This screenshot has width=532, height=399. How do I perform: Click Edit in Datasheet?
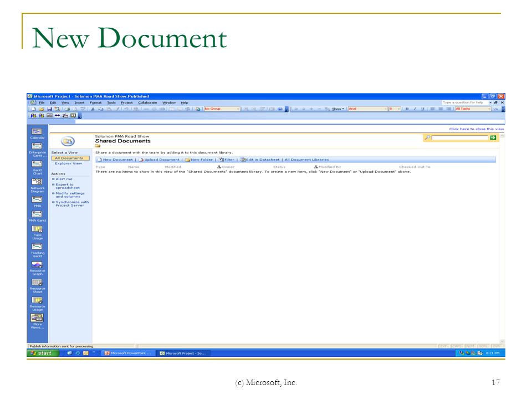coord(260,160)
